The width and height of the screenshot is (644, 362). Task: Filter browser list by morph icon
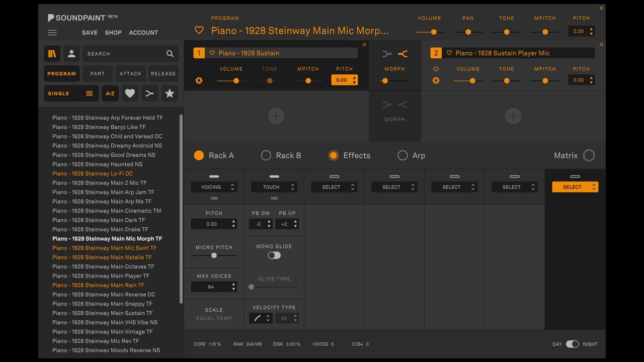coord(149,94)
